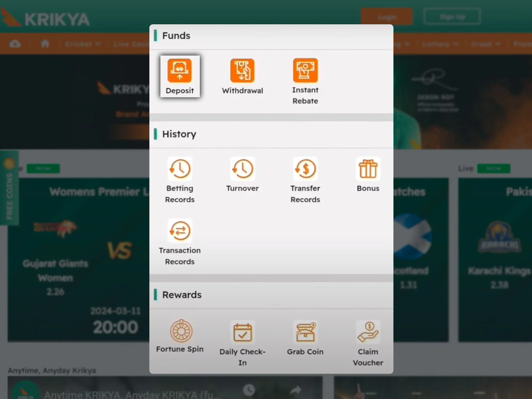Launch the Fortune Spin reward
This screenshot has height=399, width=532.
click(x=180, y=336)
